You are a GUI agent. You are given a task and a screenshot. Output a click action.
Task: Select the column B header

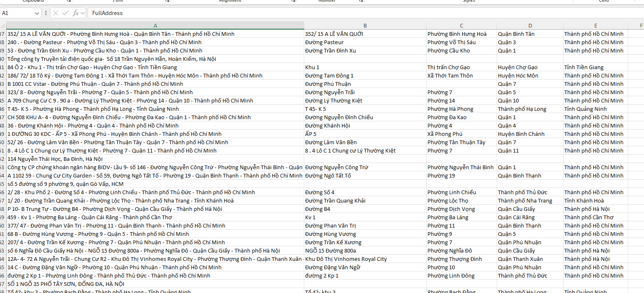[x=365, y=25]
